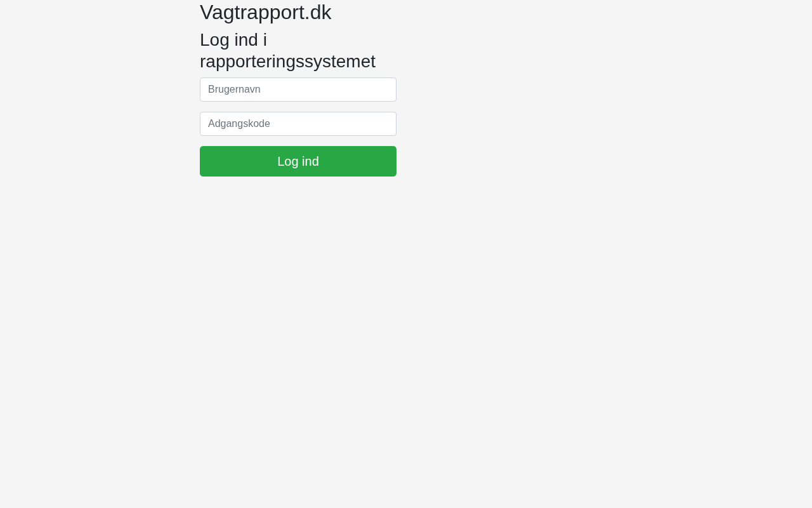Choose the text field above the Log ind button
This screenshot has width=812, height=508.
point(298,124)
